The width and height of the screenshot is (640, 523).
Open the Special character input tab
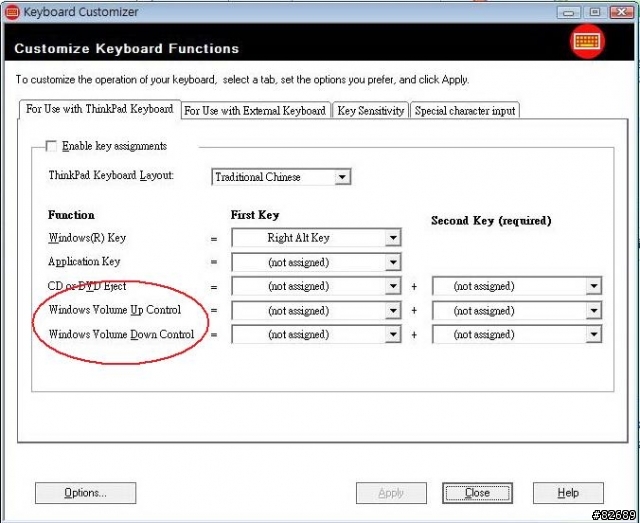pyautogui.click(x=465, y=111)
